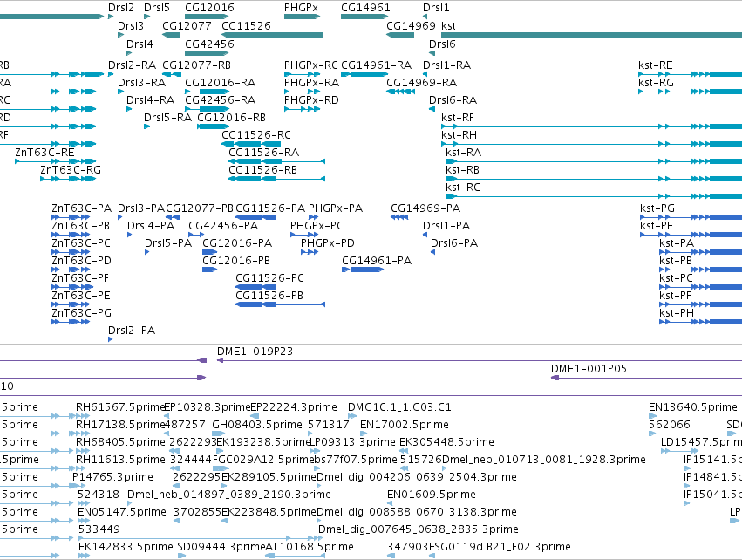Select the CG14961 gene label

365,8
